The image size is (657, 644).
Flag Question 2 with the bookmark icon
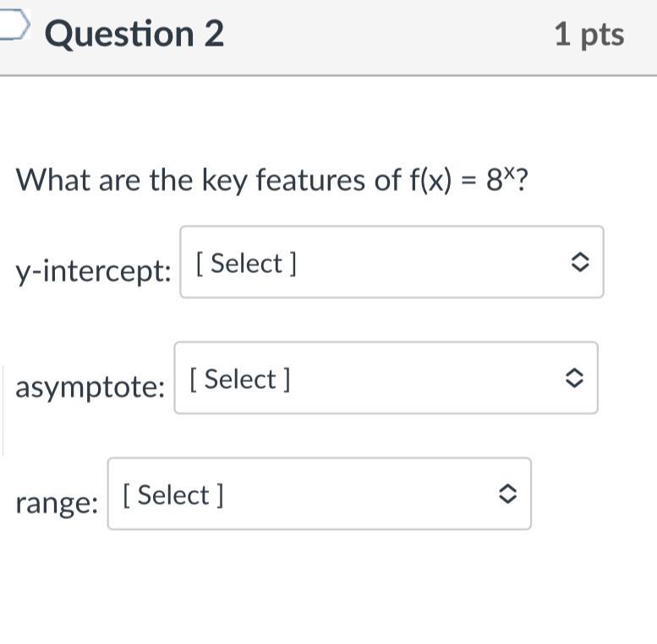coord(14,25)
